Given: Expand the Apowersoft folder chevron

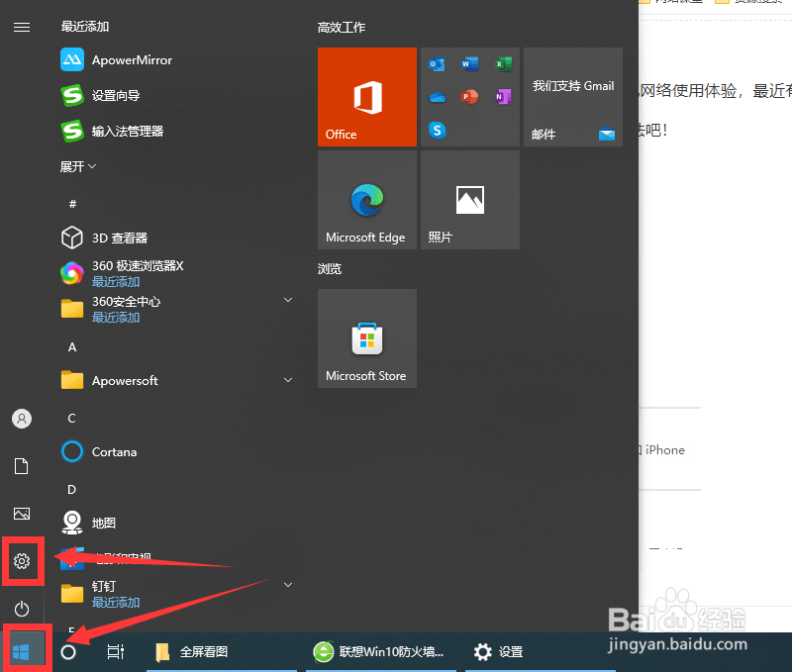Looking at the screenshot, I should [288, 380].
